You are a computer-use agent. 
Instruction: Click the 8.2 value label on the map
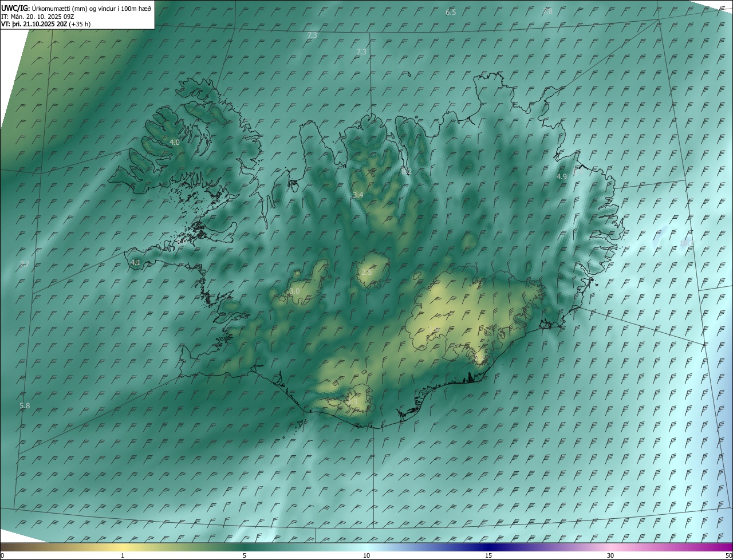(x=407, y=171)
